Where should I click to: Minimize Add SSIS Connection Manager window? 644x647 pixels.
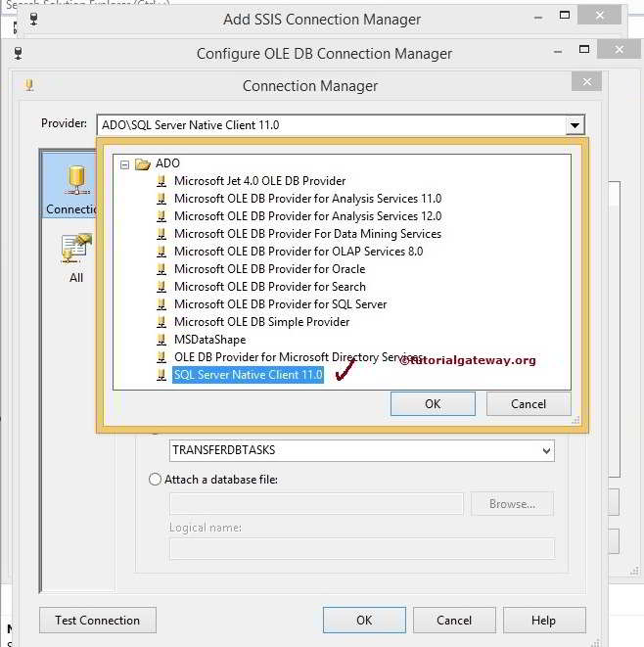tap(538, 18)
